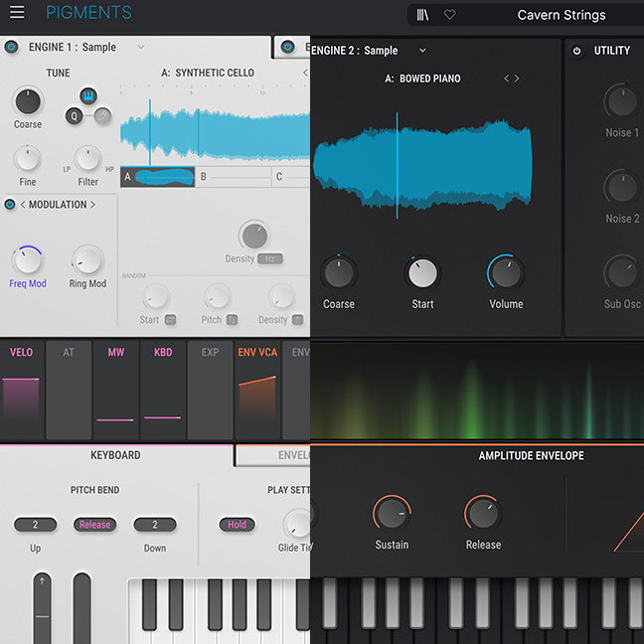
Task: Toggle Engine 1 power button
Action: pos(12,47)
